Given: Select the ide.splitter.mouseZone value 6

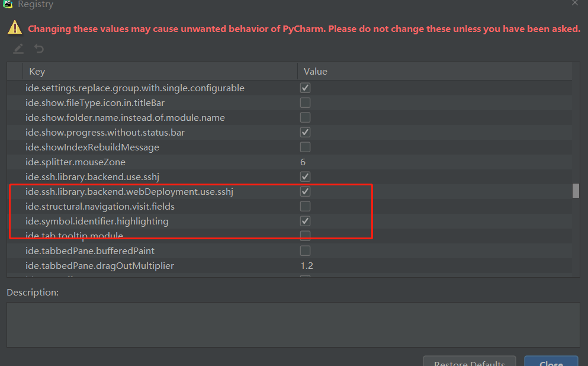Looking at the screenshot, I should [303, 161].
